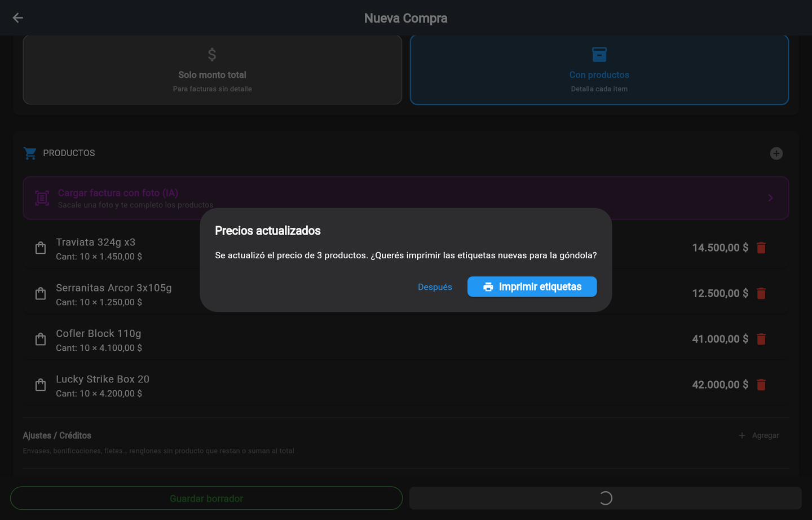Click the bag icon for Lucky Strike
This screenshot has height=520, width=812.
click(x=41, y=385)
